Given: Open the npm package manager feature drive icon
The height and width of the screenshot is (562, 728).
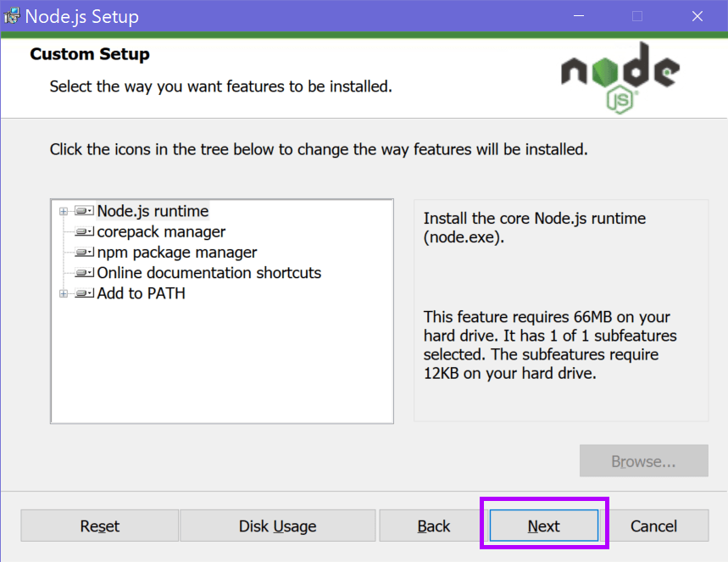Looking at the screenshot, I should click(x=85, y=253).
